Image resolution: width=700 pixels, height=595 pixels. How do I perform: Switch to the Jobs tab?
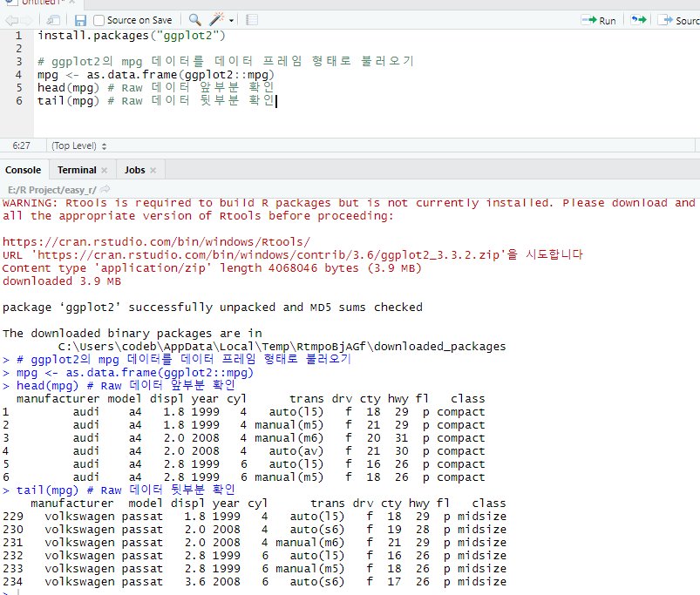[x=135, y=170]
